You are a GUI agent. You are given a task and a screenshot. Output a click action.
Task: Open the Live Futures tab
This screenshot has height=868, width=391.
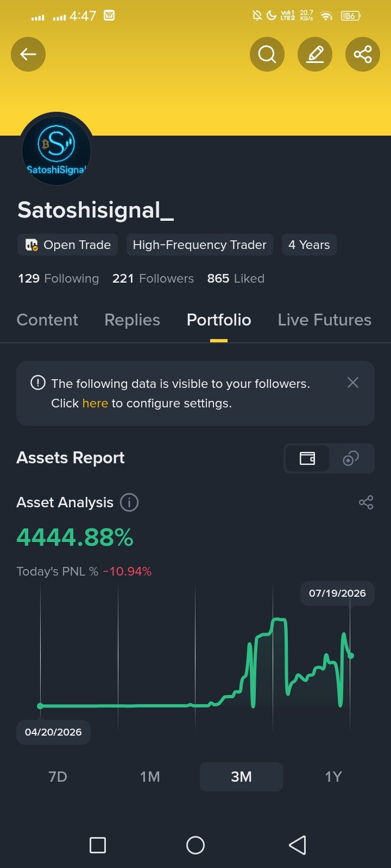tap(325, 320)
